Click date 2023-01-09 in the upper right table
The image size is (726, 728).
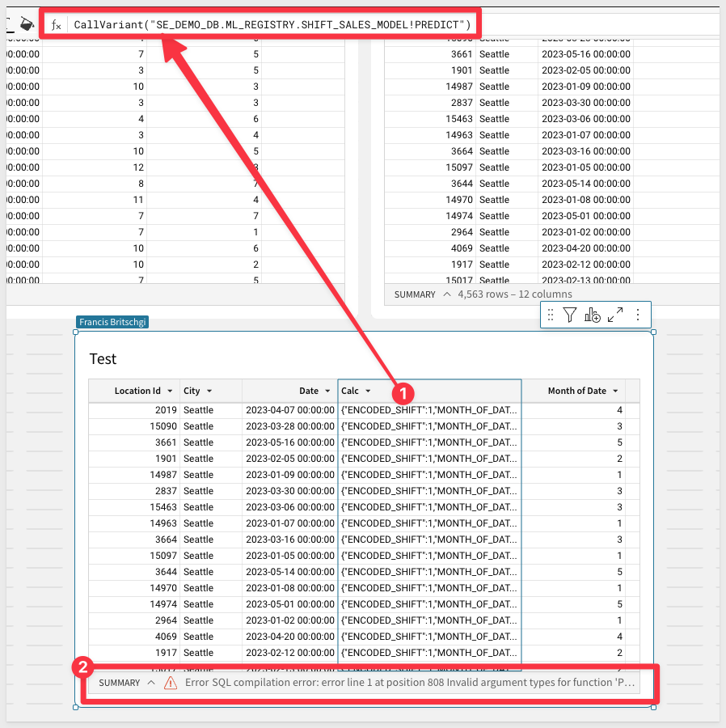(586, 87)
